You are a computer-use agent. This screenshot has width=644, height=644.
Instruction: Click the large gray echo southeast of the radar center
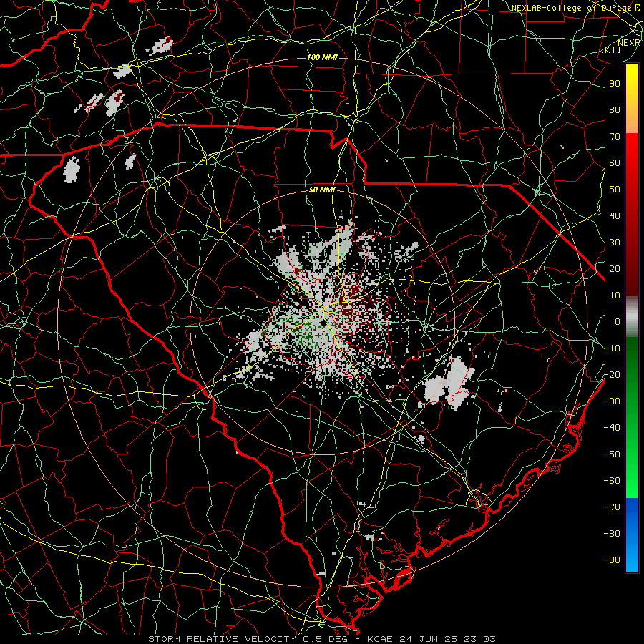(x=450, y=384)
